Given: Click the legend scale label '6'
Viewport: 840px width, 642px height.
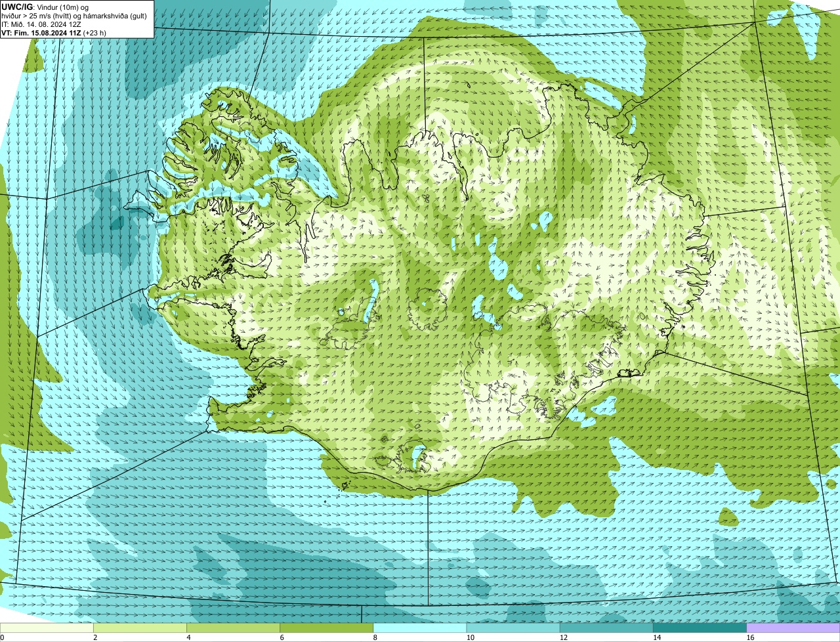Looking at the screenshot, I should coord(282,637).
